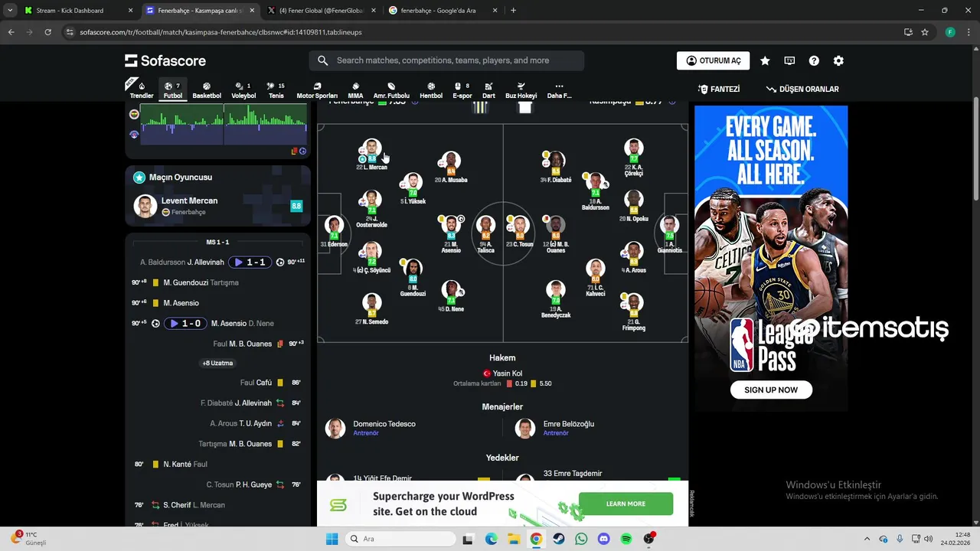Expand Daha Fazla sports menu
This screenshot has width=980, height=551.
pos(559,90)
